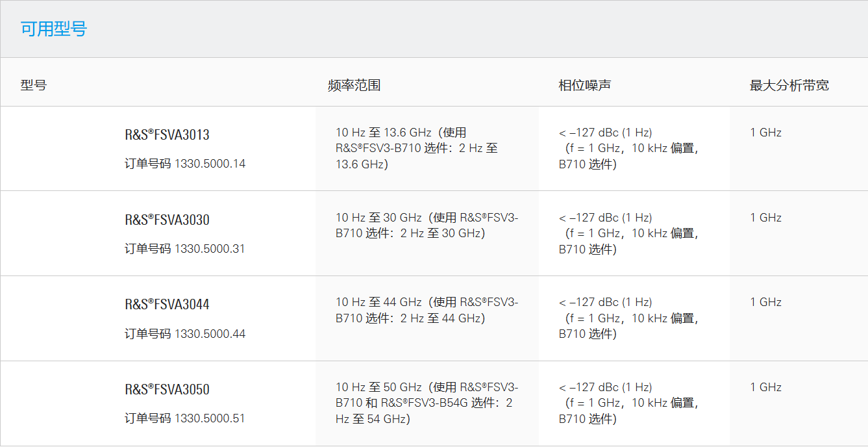The image size is (868, 447).
Task: Click the 1 GHz bandwidth cell for FSVA3050
Action: point(766,387)
